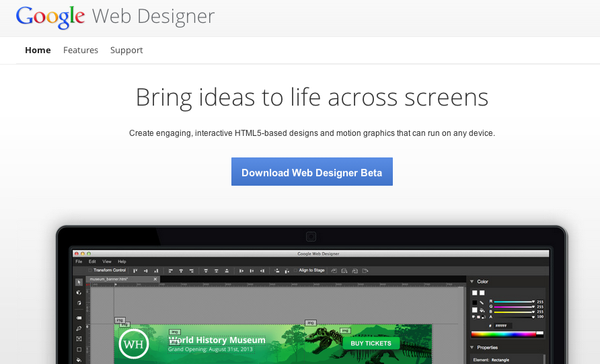Toggle the Transform Control checkbox

click(90, 270)
